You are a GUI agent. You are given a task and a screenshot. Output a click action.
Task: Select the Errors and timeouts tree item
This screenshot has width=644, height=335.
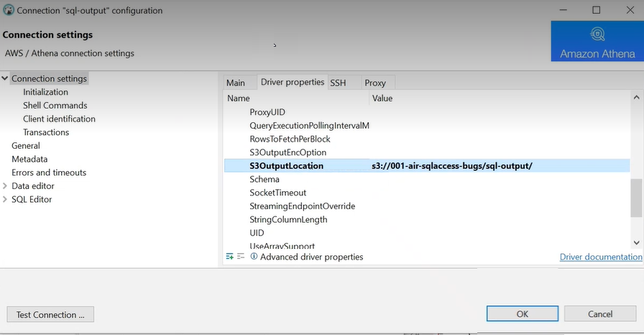click(49, 173)
